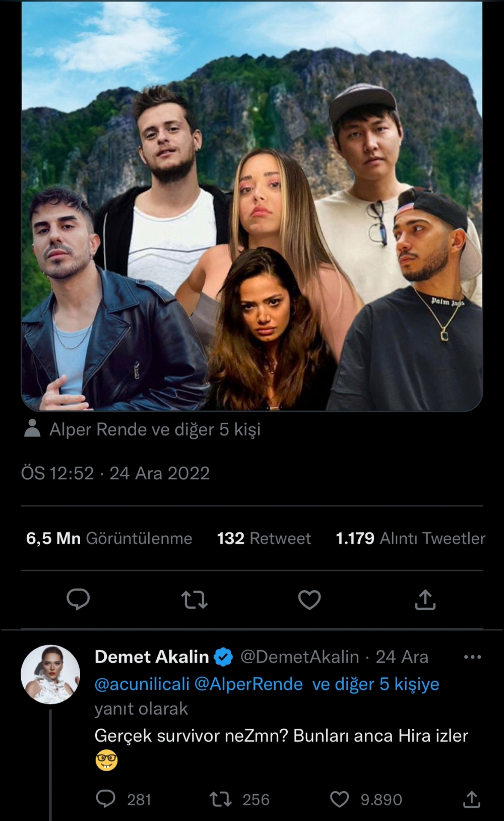The height and width of the screenshot is (821, 504).
Task: Open the @acunilicali mention
Action: [142, 684]
